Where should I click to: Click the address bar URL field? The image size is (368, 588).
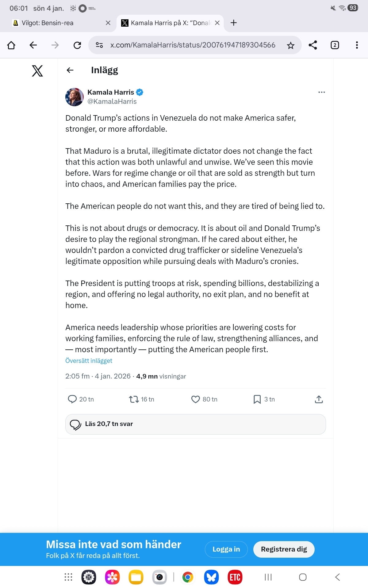193,45
